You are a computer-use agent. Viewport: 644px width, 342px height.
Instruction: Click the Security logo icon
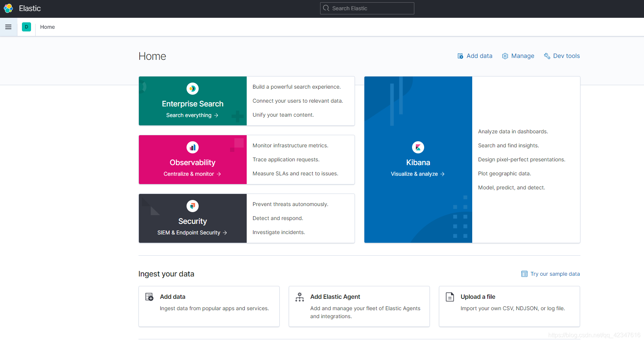click(x=193, y=206)
